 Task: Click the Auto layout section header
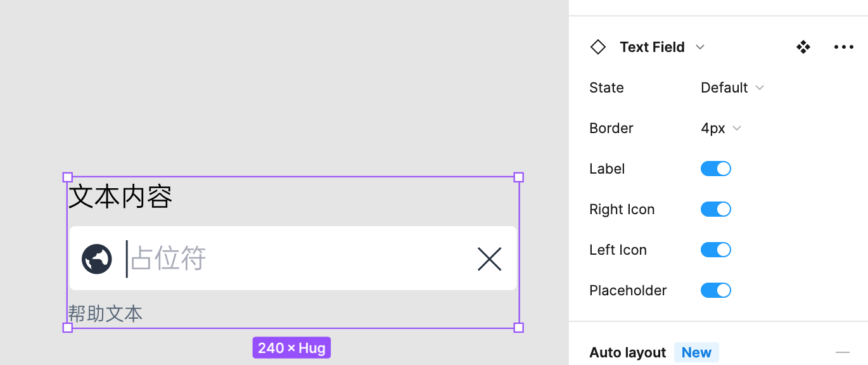pos(627,352)
